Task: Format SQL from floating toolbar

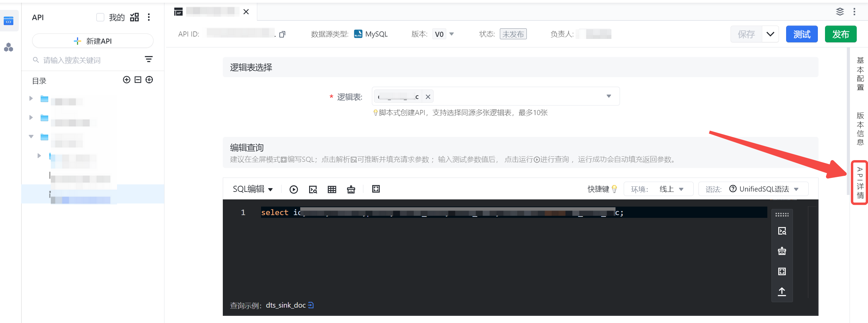Action: coord(782,251)
